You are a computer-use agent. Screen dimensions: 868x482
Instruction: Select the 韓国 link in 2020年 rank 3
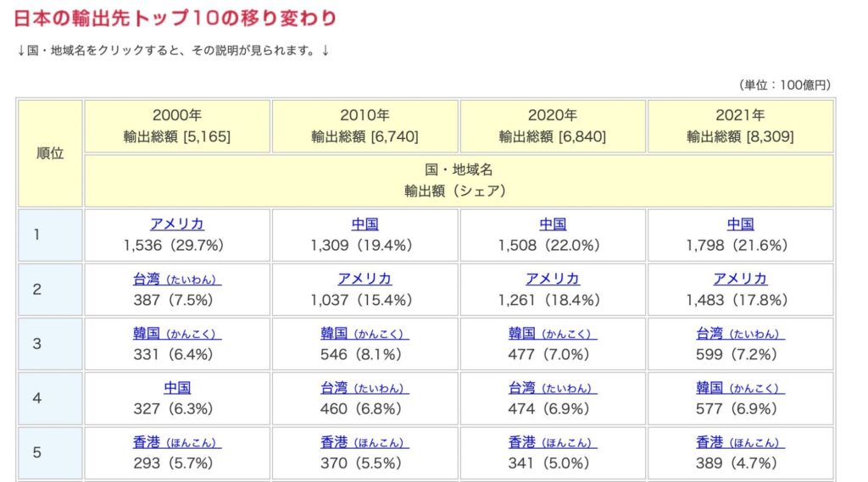click(x=553, y=333)
